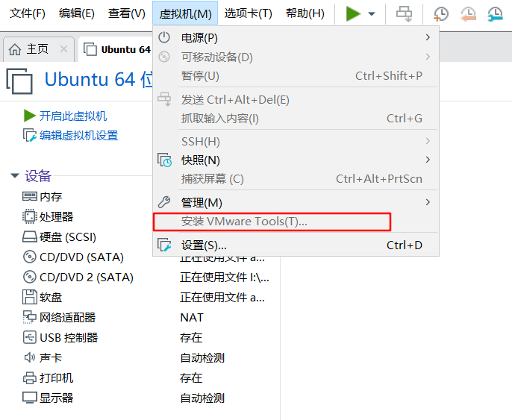The image size is (512, 420).
Task: Click the revert to snapshot icon
Action: [x=468, y=14]
